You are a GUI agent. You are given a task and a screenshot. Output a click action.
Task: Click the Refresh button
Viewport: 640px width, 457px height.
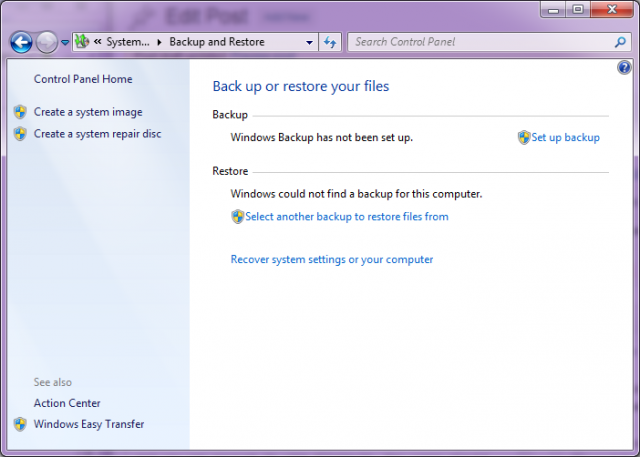330,42
